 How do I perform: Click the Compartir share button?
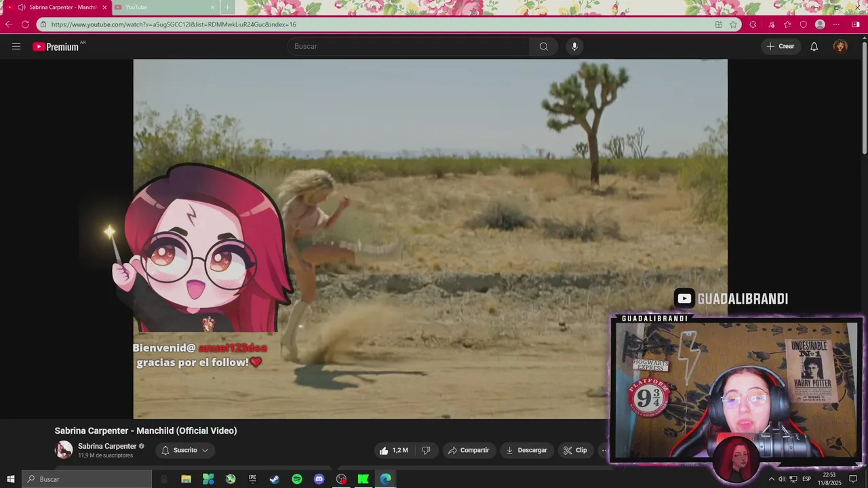coord(468,450)
